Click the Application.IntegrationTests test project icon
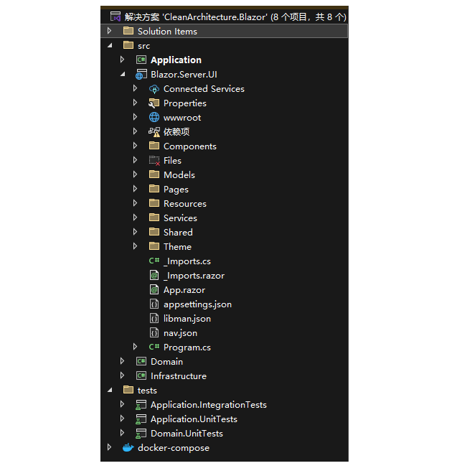 pyautogui.click(x=141, y=405)
